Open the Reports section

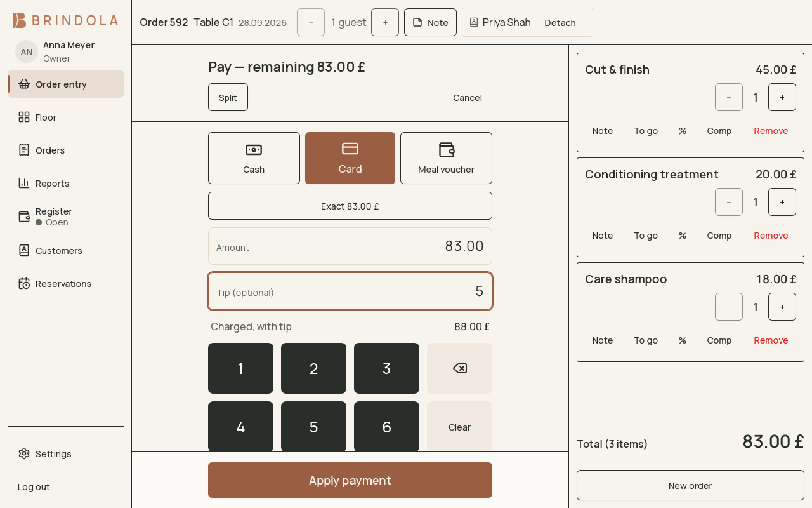tap(65, 183)
